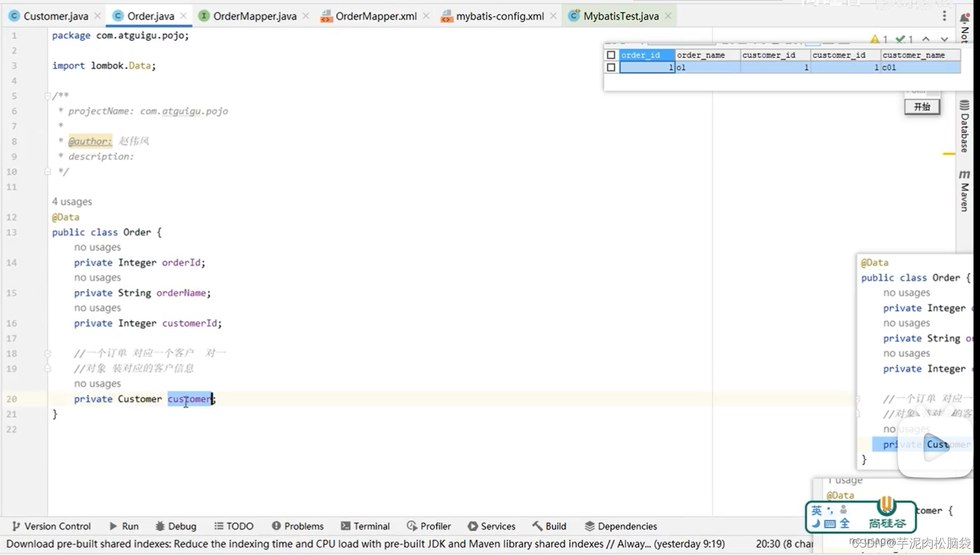Click the IME user avatar icon
The height and width of the screenshot is (555, 980).
pyautogui.click(x=843, y=510)
